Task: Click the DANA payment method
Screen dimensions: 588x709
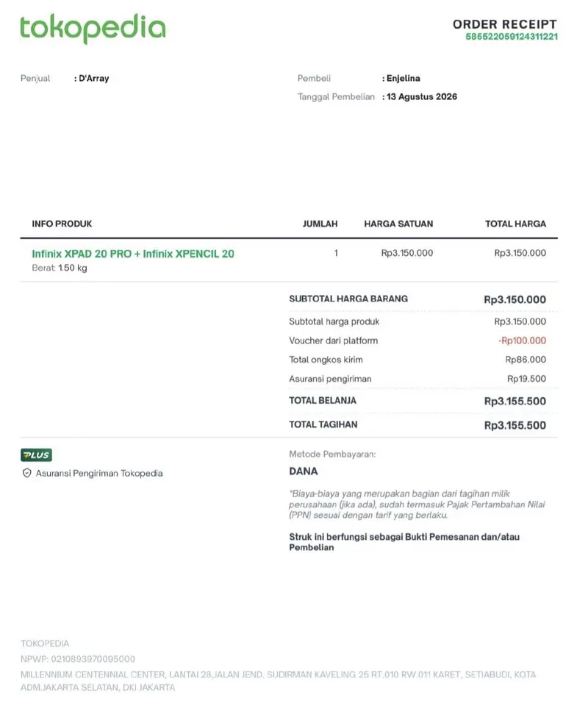Action: (x=304, y=471)
